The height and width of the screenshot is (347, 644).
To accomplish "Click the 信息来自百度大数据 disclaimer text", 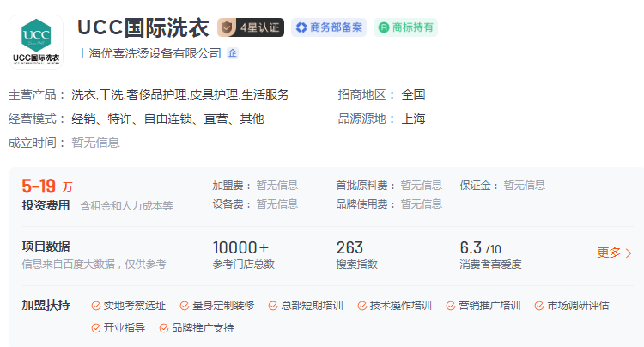I will 94,265.
